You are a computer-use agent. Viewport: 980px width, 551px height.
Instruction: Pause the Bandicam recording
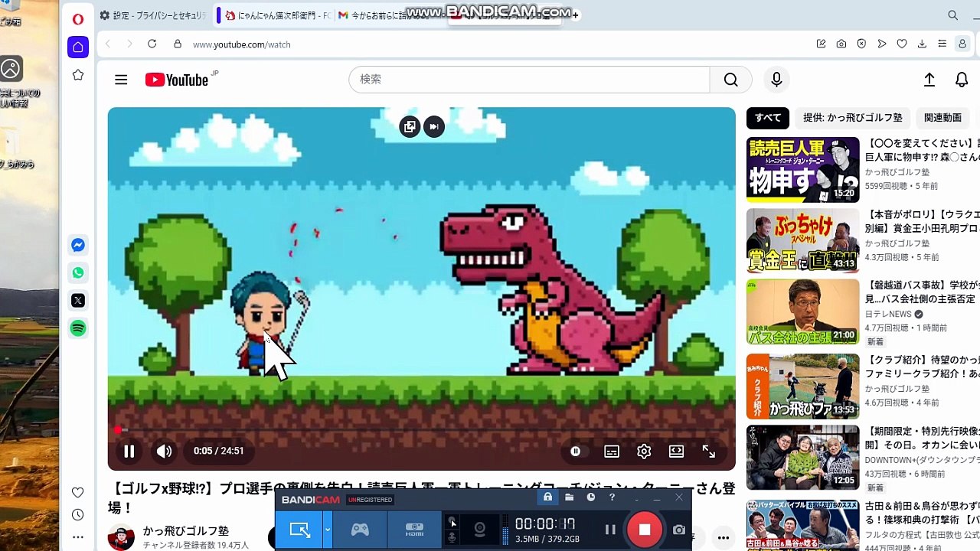[x=610, y=530]
